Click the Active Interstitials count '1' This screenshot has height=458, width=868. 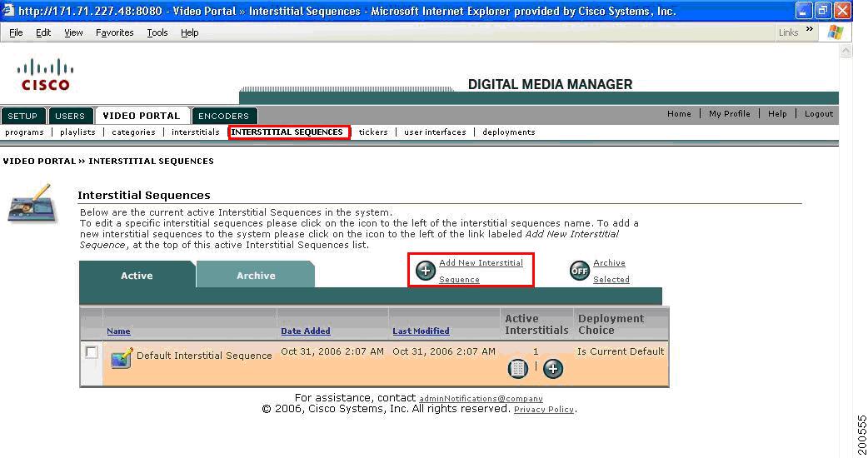(x=536, y=351)
